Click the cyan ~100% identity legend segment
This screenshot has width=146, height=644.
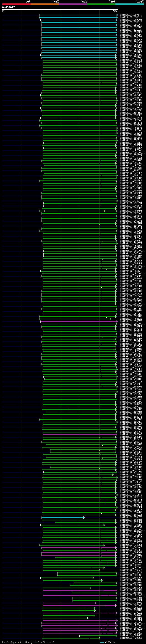coord(130,4)
